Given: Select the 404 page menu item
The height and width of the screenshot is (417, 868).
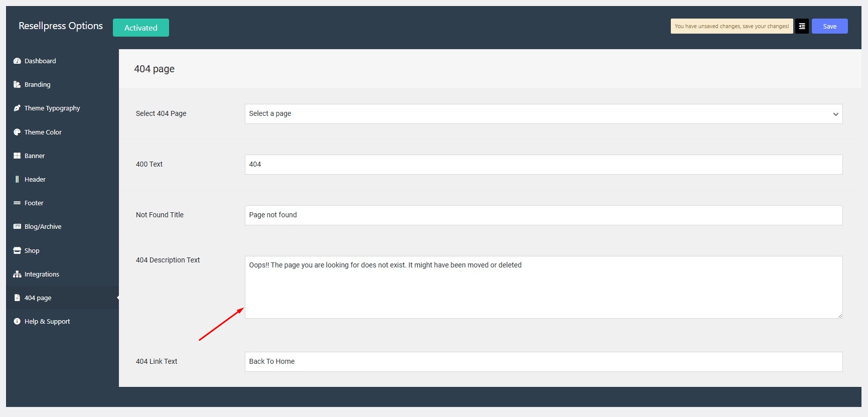Looking at the screenshot, I should tap(38, 298).
